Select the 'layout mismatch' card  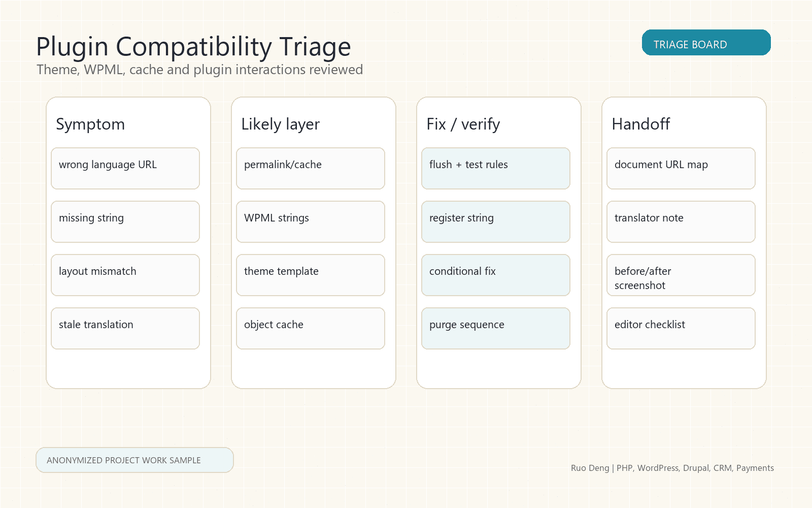(x=125, y=275)
